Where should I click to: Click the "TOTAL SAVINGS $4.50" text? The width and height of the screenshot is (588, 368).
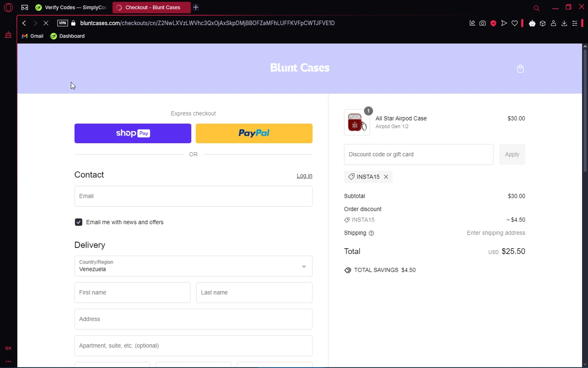point(385,270)
